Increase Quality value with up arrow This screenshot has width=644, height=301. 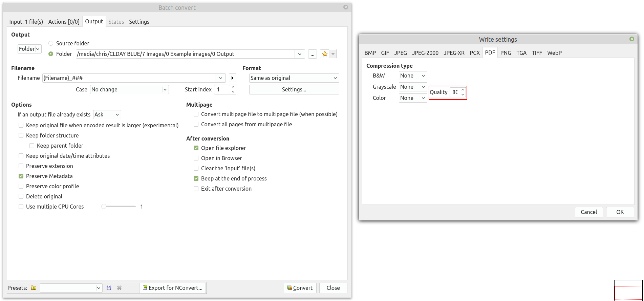[463, 90]
